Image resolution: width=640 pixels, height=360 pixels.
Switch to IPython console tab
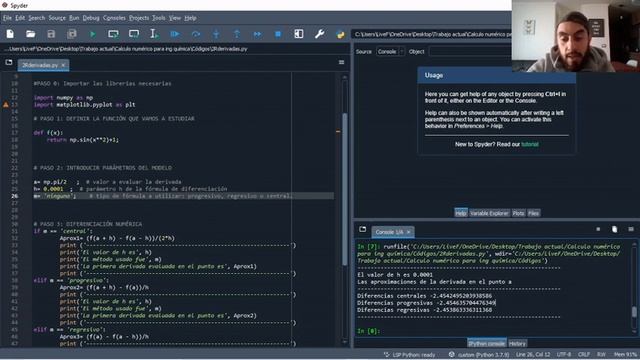pos(487,343)
